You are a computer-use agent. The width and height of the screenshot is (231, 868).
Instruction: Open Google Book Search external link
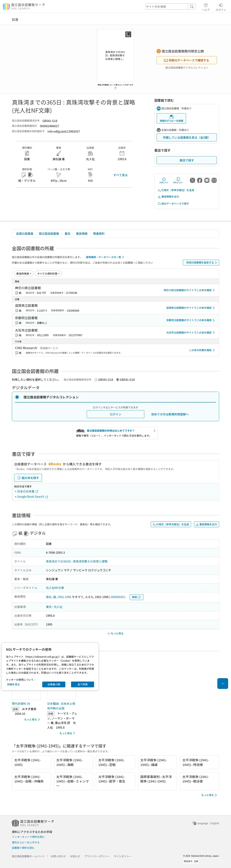32,497
